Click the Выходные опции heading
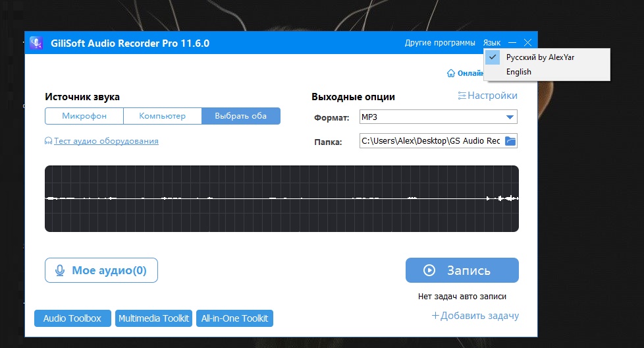 click(x=353, y=97)
